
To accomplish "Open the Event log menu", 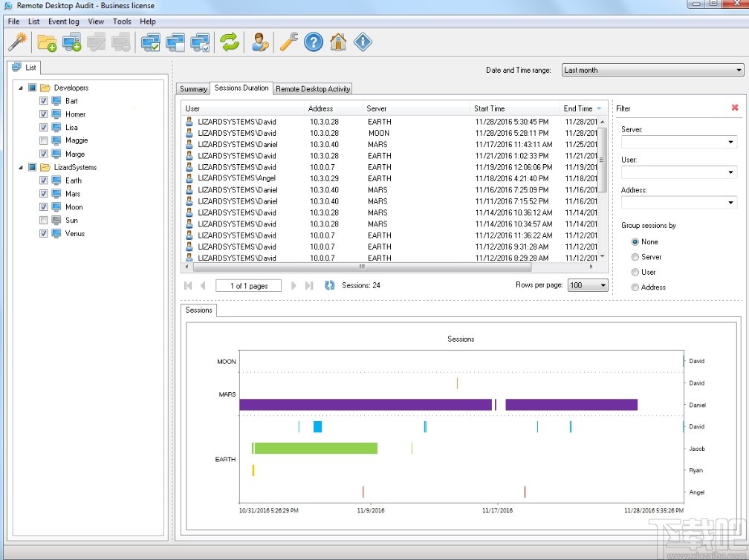I will tap(63, 22).
